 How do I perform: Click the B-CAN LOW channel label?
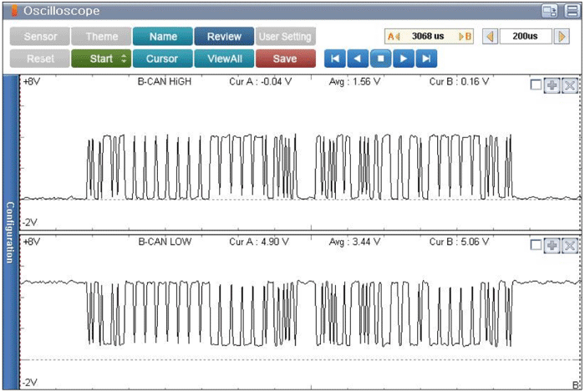(x=165, y=242)
